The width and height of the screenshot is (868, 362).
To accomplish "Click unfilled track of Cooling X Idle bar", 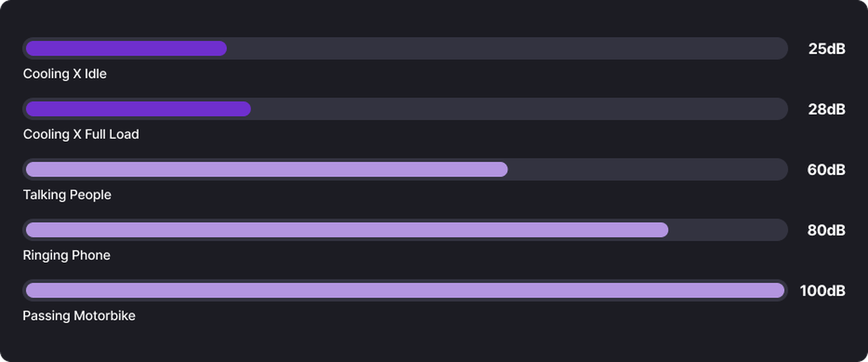I will click(507, 48).
